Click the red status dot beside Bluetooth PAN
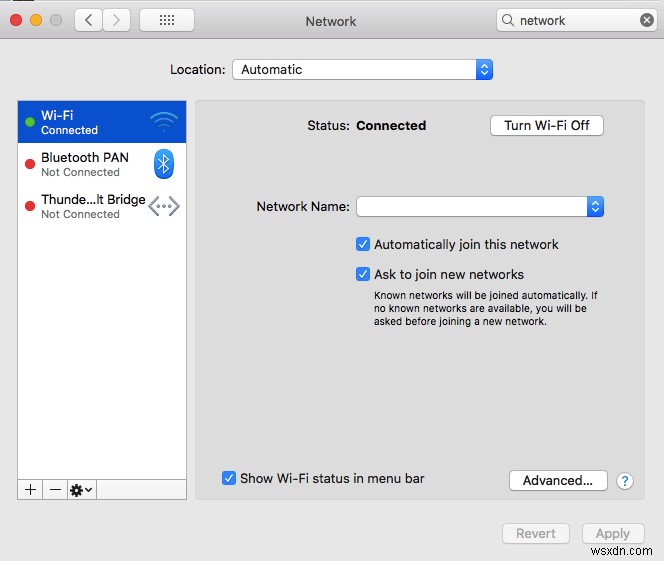This screenshot has width=664, height=561. pyautogui.click(x=30, y=164)
